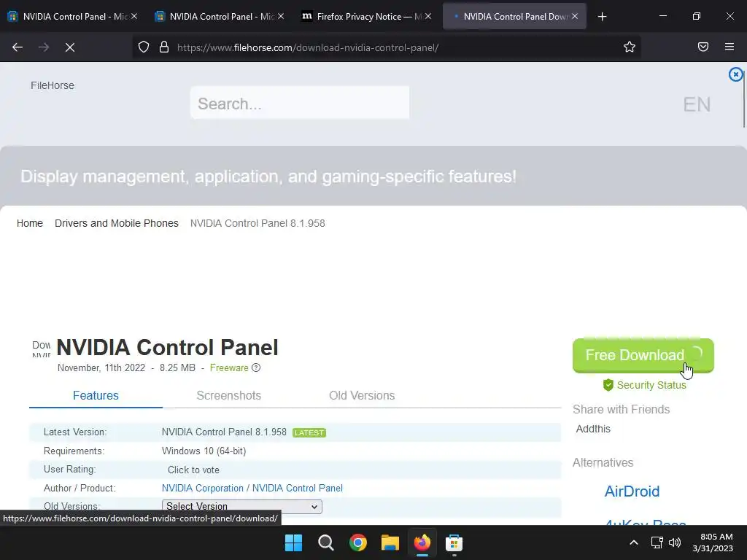Open the Select Version dropdown
Image resolution: width=747 pixels, height=560 pixels.
point(242,506)
